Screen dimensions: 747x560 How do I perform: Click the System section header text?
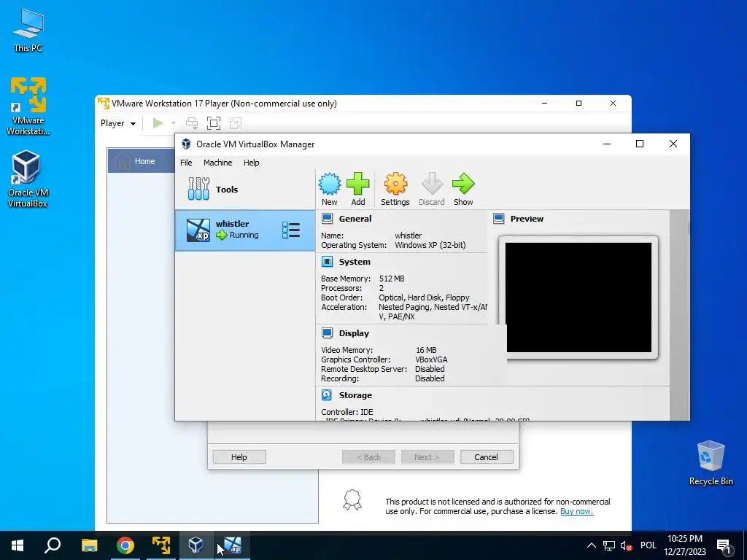pyautogui.click(x=355, y=262)
